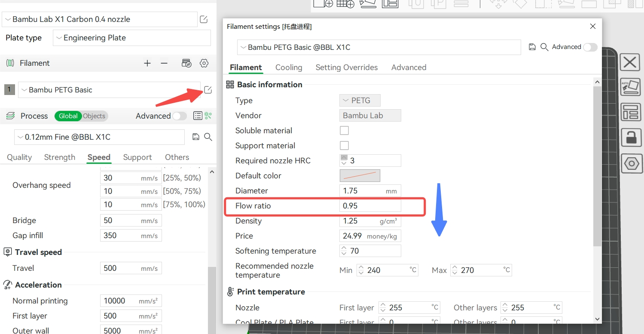This screenshot has height=334, width=644.
Task: Open Bambu PETG Basic @BBL X1C preset dropdown
Action: click(x=379, y=47)
